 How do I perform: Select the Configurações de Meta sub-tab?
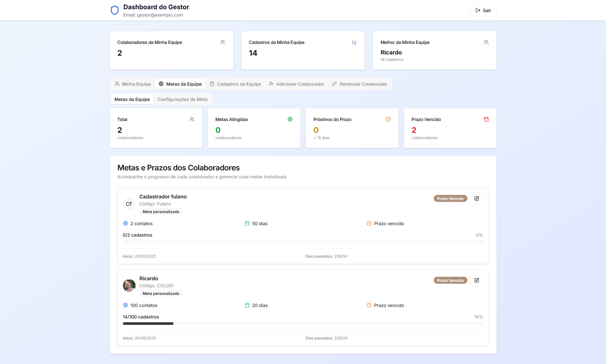[182, 99]
